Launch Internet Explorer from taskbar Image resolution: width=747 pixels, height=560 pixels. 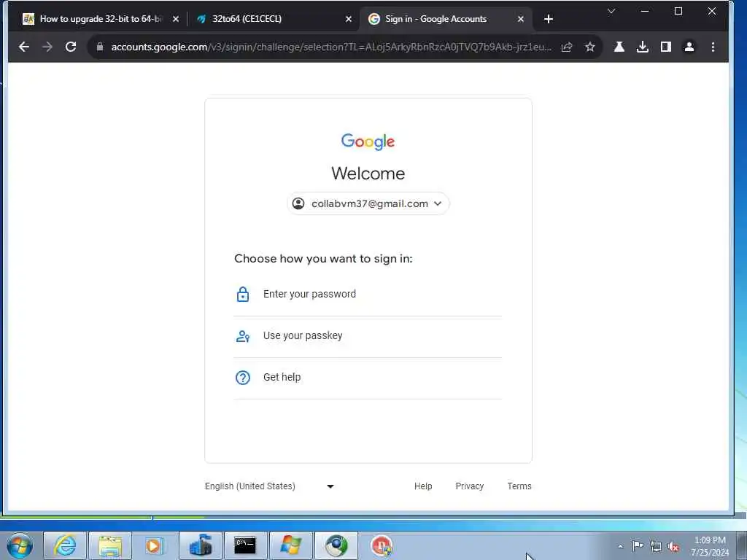click(65, 545)
